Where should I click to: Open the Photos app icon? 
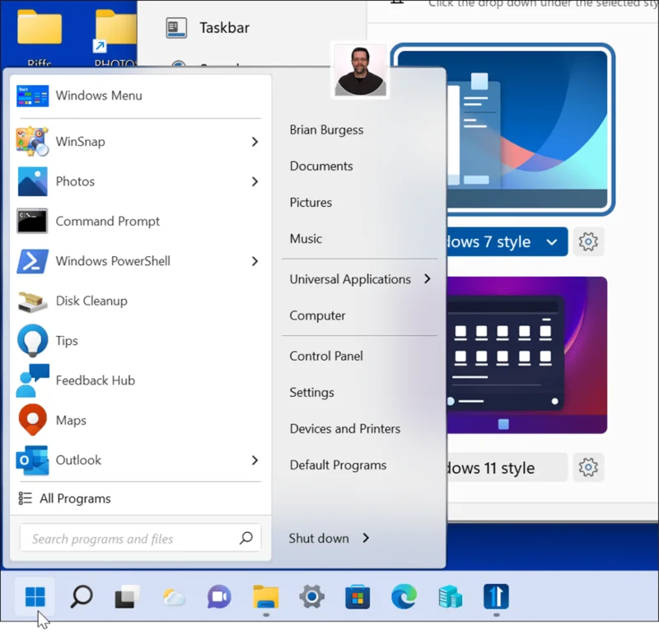click(x=32, y=181)
